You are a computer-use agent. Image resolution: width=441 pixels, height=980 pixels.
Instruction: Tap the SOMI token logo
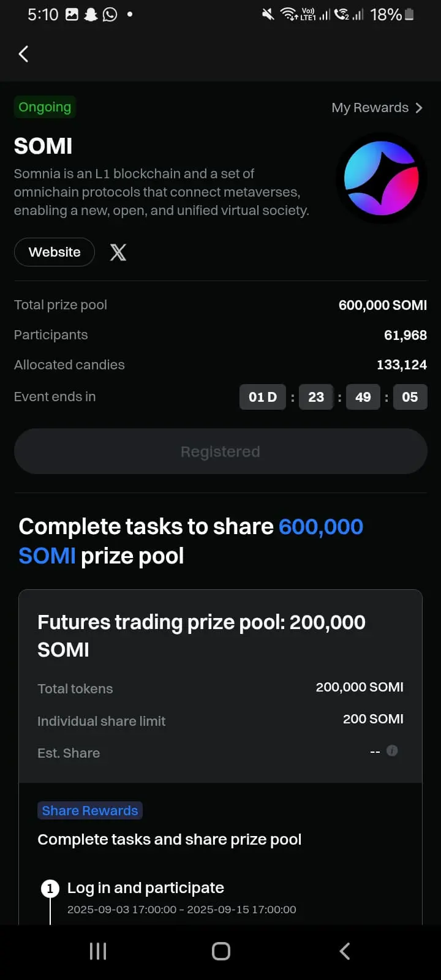pos(381,178)
